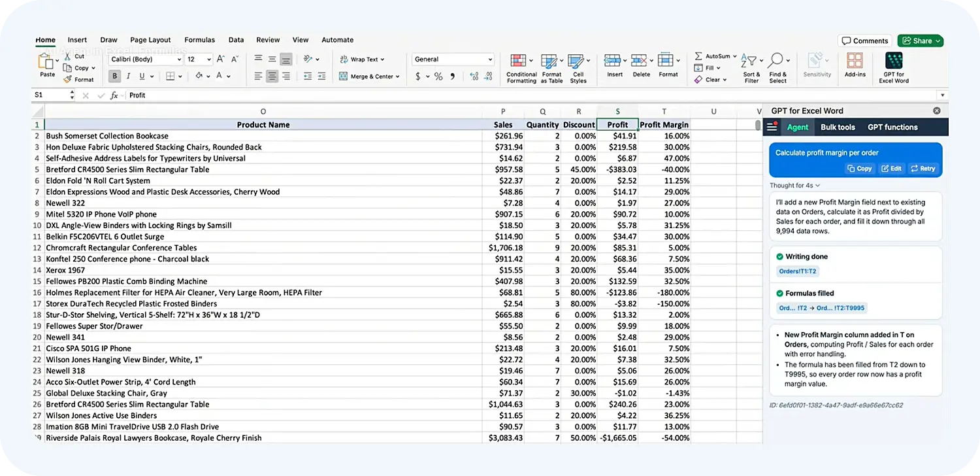980x476 pixels.
Task: Open Format as Table gallery
Action: (x=551, y=68)
